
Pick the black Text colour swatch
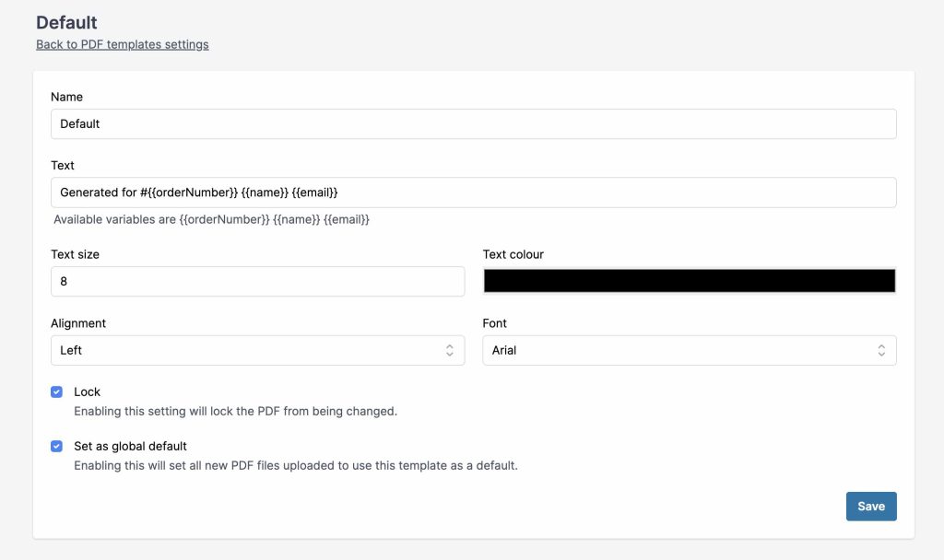coord(689,281)
